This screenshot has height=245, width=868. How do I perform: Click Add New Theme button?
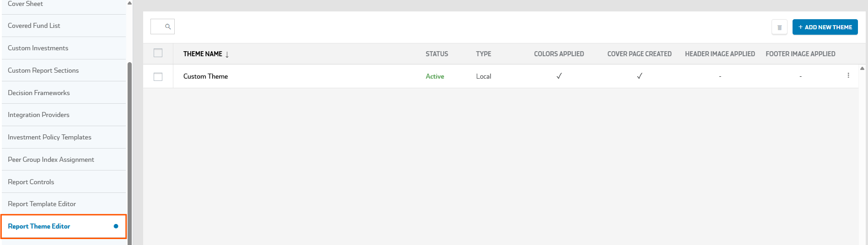click(x=825, y=27)
